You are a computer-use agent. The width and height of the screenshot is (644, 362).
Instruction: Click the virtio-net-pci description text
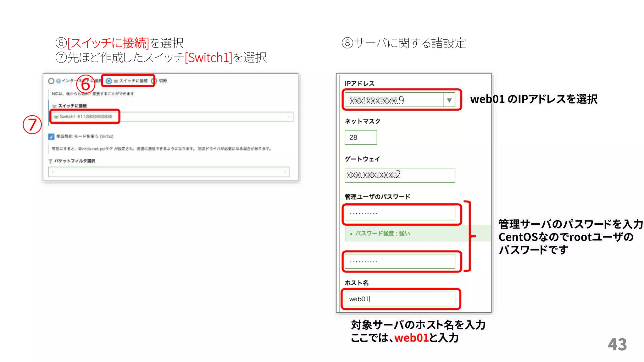[161, 149]
